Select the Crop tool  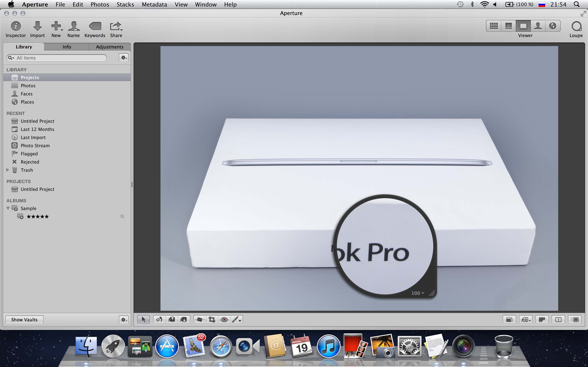click(x=212, y=319)
